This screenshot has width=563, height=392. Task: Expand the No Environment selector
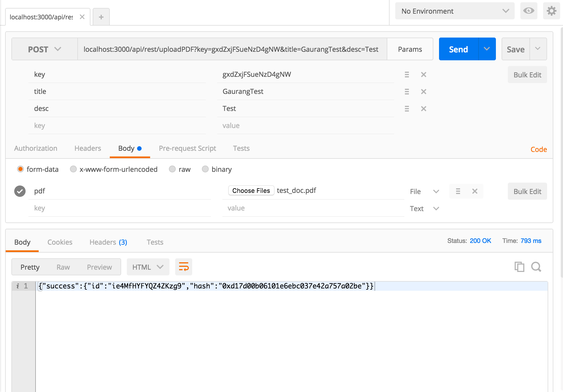[x=454, y=11]
